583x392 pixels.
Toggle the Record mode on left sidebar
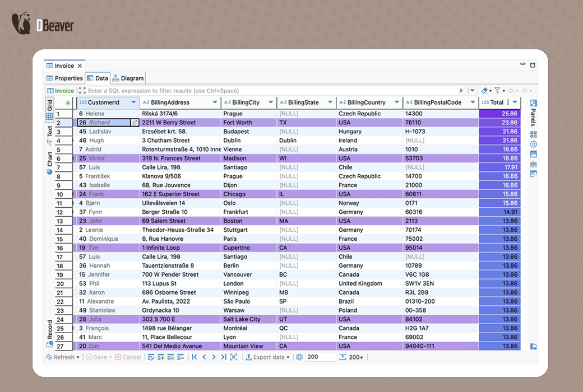[50, 330]
